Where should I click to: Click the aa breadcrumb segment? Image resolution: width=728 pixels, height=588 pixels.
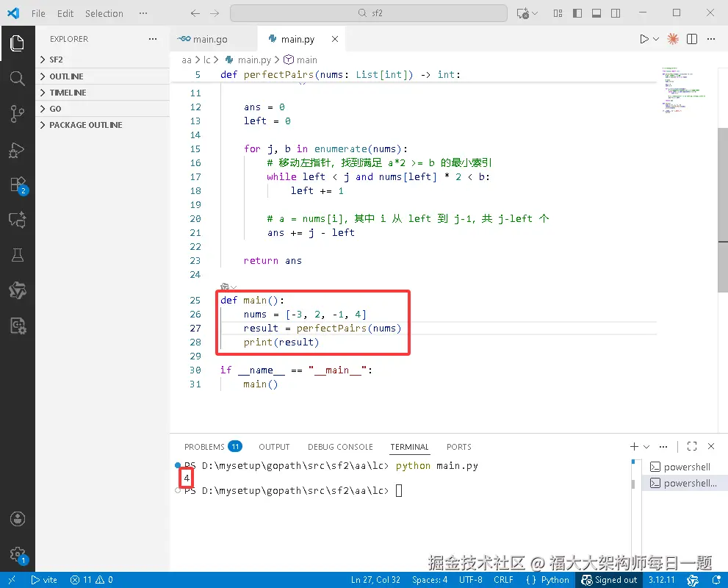tap(186, 60)
